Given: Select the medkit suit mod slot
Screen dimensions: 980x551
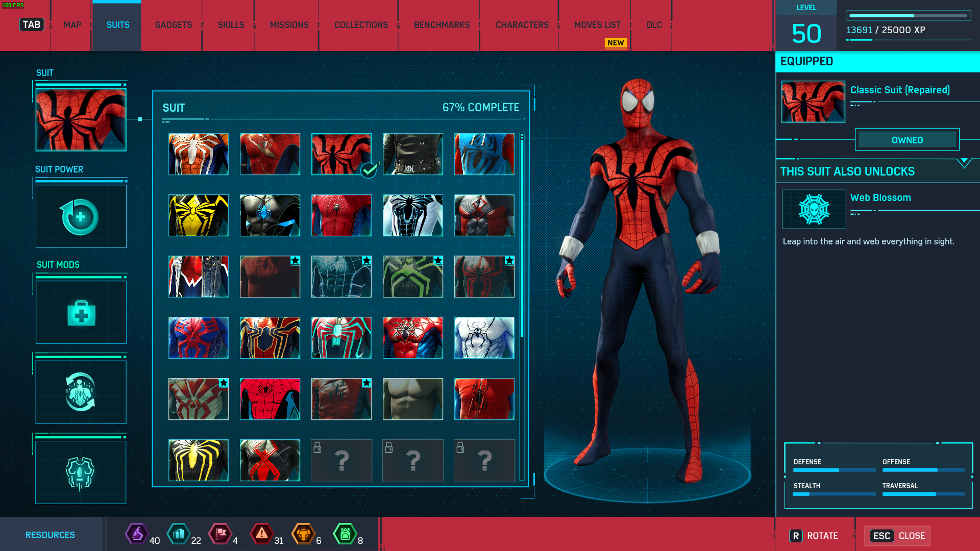Looking at the screenshot, I should coord(81,312).
